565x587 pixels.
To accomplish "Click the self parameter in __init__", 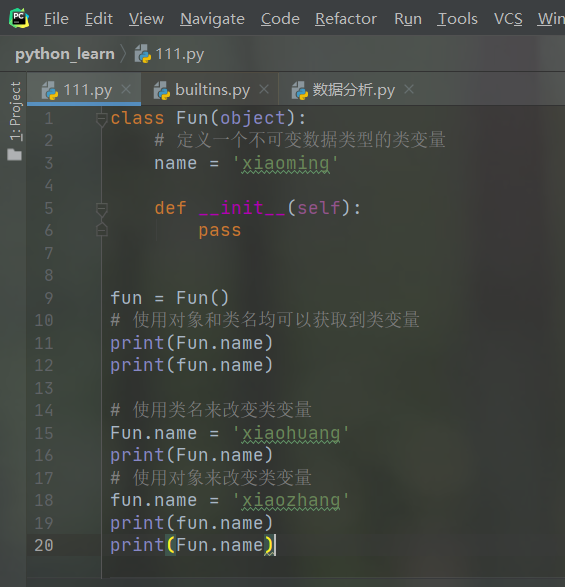I will (x=319, y=208).
